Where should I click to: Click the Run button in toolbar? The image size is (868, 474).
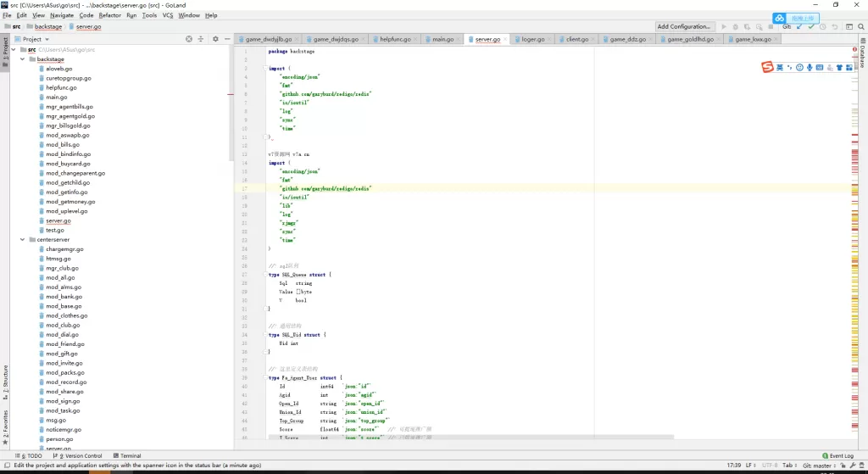tap(724, 27)
